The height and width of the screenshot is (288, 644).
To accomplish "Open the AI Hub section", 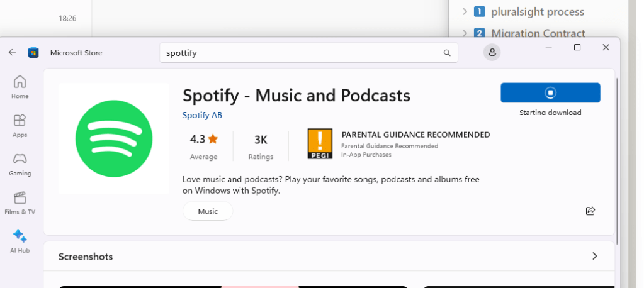I will [x=20, y=241].
